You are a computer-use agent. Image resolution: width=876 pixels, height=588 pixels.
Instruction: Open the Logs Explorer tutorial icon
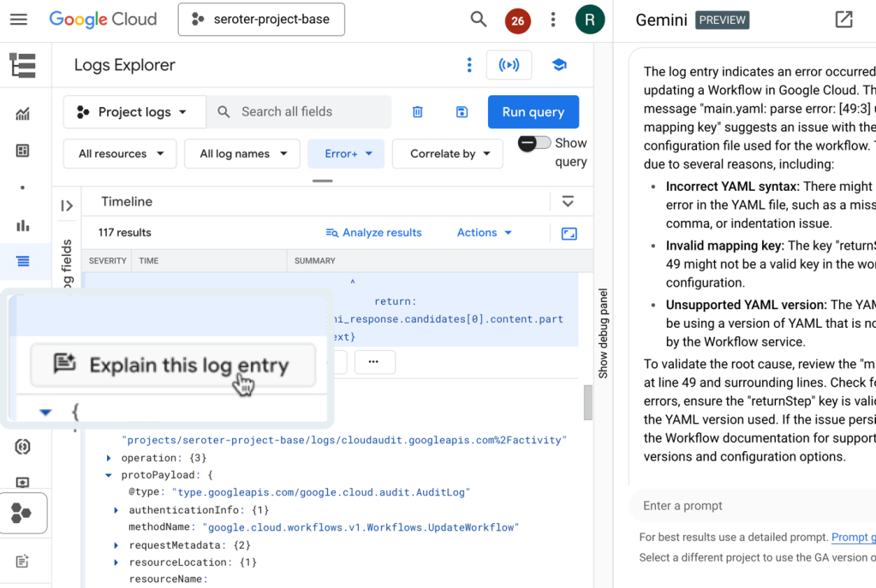[559, 65]
